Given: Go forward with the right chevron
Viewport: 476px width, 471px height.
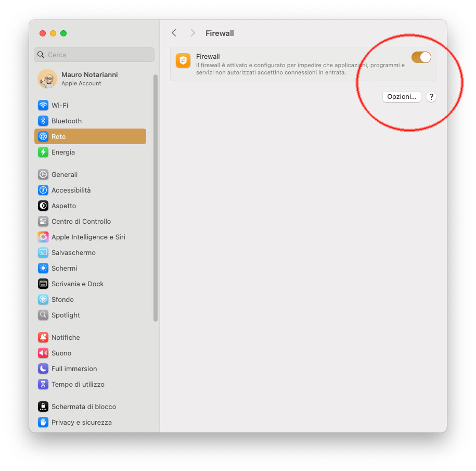Looking at the screenshot, I should coord(192,33).
